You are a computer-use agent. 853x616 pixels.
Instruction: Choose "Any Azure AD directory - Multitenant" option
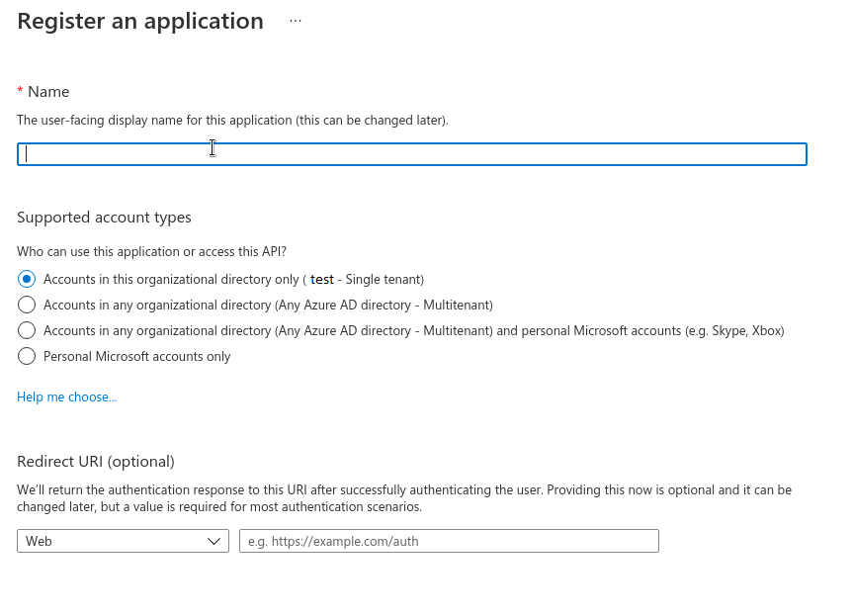27,305
